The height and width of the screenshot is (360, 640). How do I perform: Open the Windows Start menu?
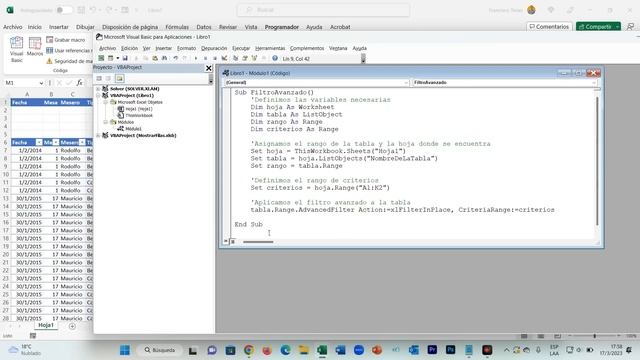tap(125, 350)
